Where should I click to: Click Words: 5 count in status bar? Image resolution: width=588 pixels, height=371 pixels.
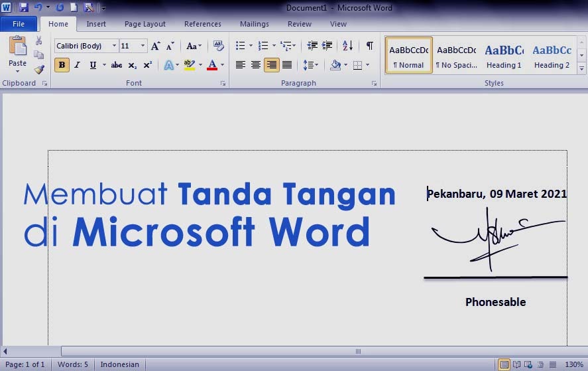pos(73,364)
